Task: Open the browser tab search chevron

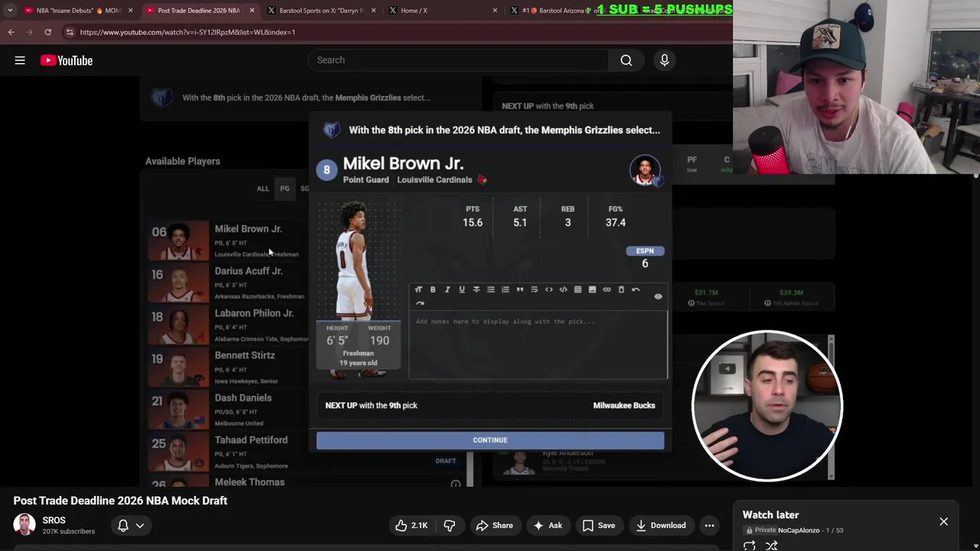Action: point(9,11)
